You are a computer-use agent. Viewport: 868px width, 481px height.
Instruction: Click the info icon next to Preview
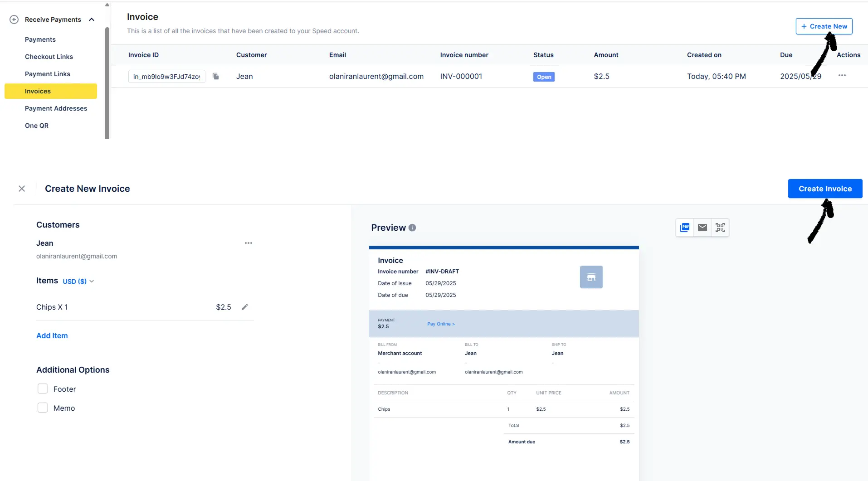pos(412,228)
